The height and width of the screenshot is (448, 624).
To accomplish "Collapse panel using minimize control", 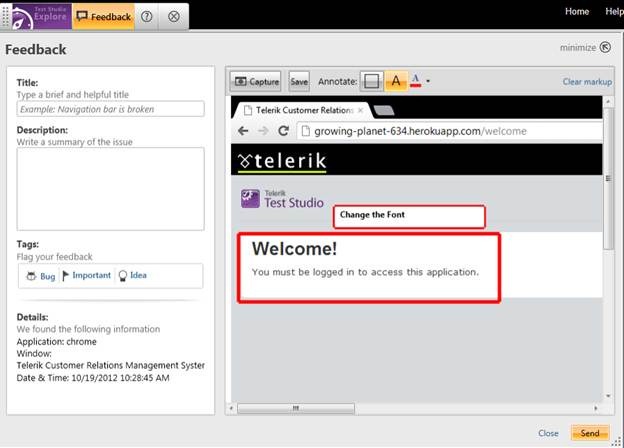I will 578,47.
